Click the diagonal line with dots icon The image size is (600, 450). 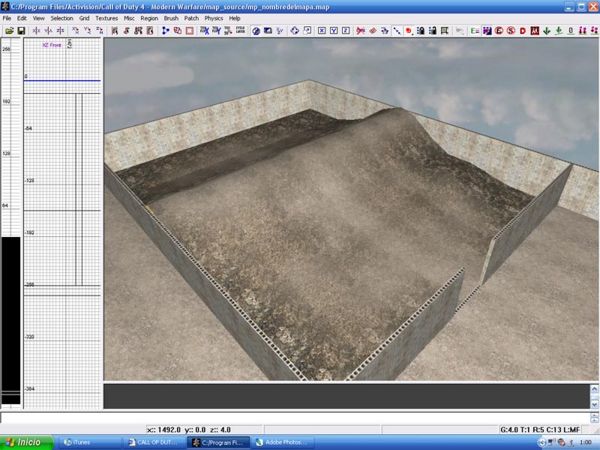click(x=397, y=31)
